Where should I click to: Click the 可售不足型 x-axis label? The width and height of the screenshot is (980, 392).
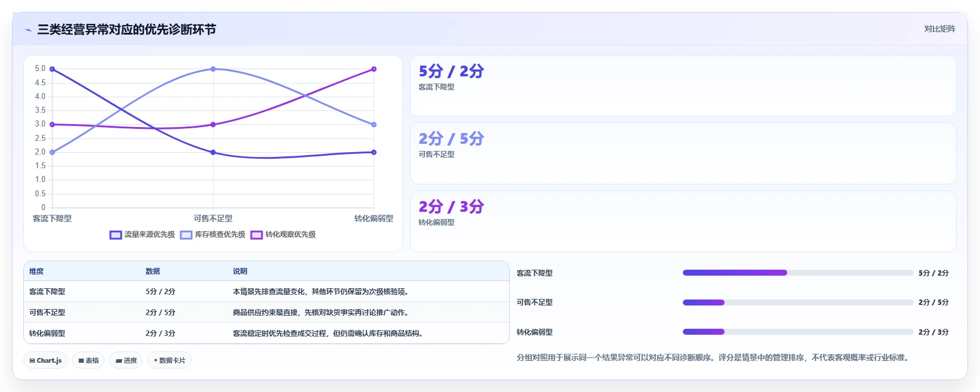(x=213, y=219)
